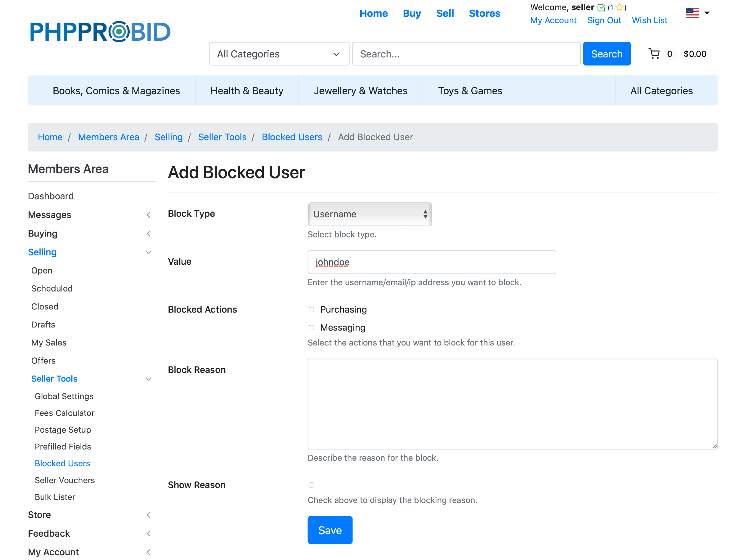Collapse the Seller Tools chevron

149,379
